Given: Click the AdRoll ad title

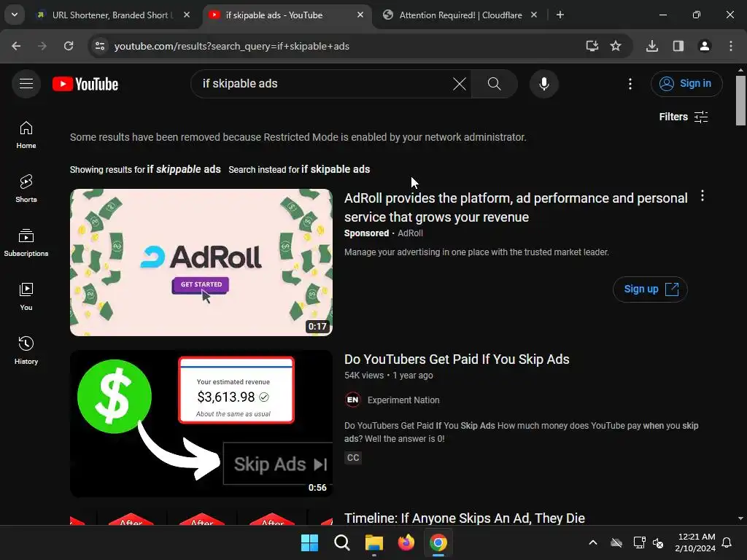Looking at the screenshot, I should tap(516, 208).
